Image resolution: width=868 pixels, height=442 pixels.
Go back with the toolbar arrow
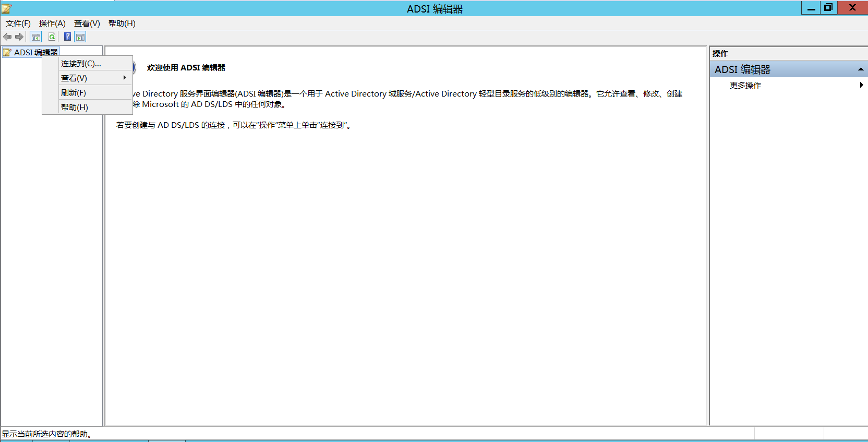(7, 37)
